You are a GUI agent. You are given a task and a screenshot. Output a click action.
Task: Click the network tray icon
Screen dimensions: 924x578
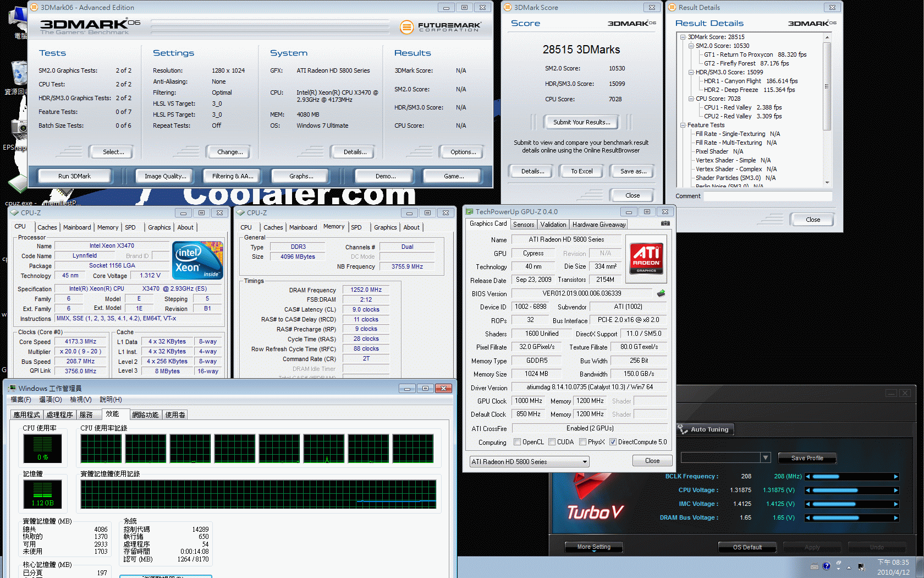pos(861,567)
